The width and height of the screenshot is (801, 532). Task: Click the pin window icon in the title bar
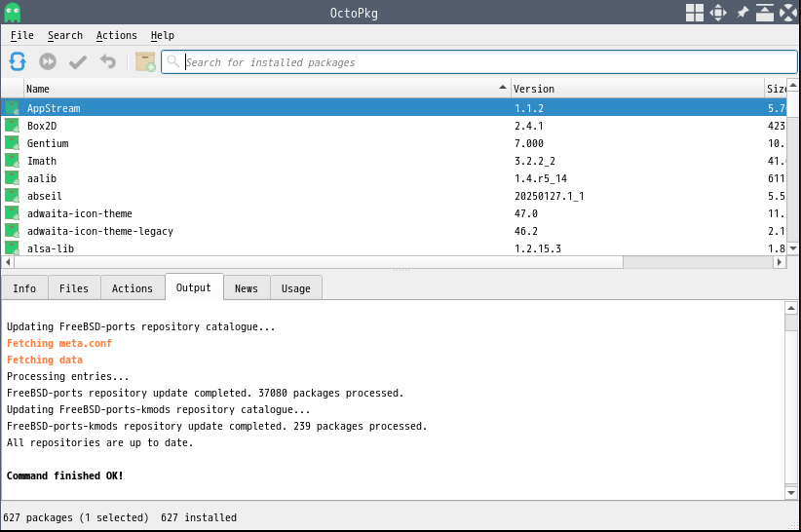(x=743, y=13)
